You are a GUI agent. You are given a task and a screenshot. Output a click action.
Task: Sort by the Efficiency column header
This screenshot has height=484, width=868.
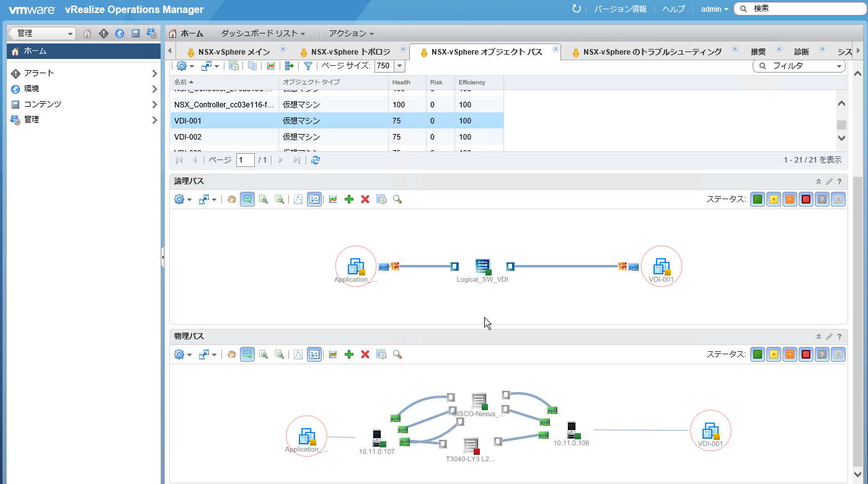[x=479, y=82]
